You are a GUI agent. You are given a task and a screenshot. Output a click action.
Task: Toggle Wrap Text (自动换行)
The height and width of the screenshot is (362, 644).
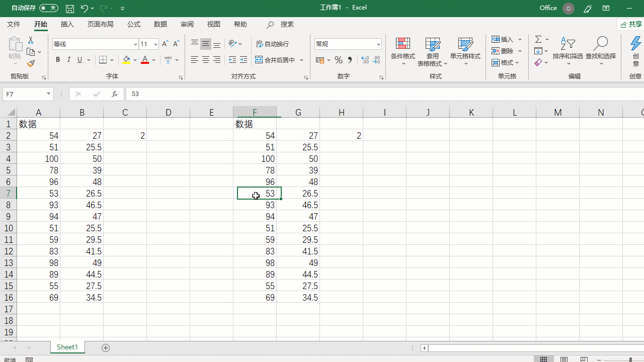[272, 44]
